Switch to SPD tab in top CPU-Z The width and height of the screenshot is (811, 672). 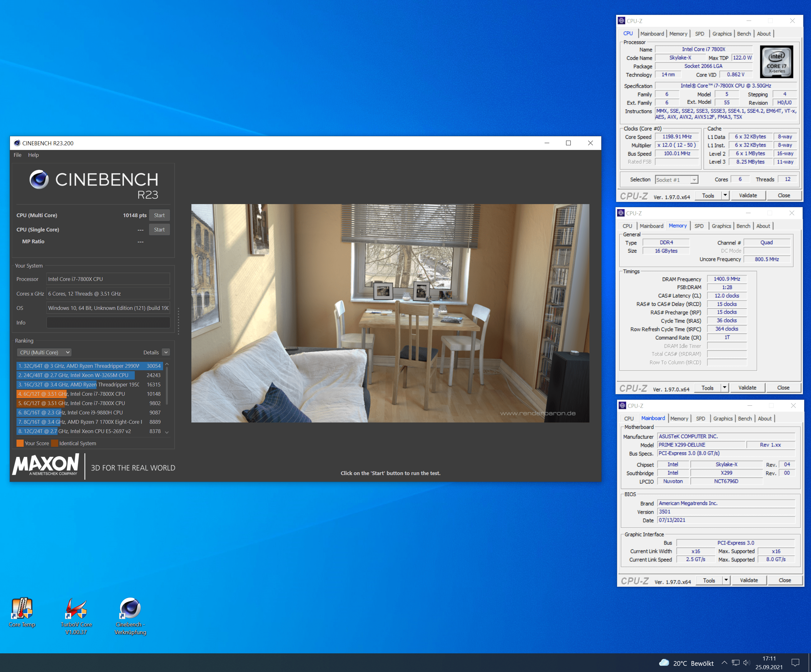tap(699, 34)
